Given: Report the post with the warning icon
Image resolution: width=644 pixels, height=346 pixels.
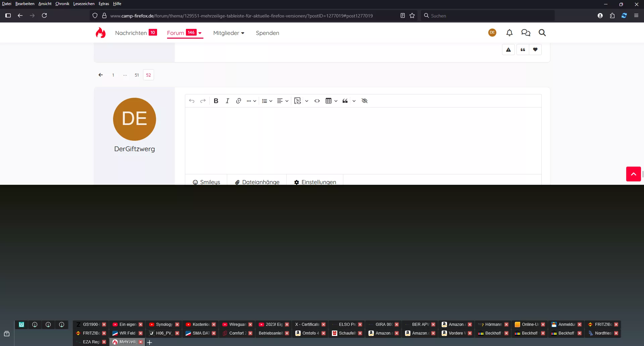Looking at the screenshot, I should (x=508, y=50).
